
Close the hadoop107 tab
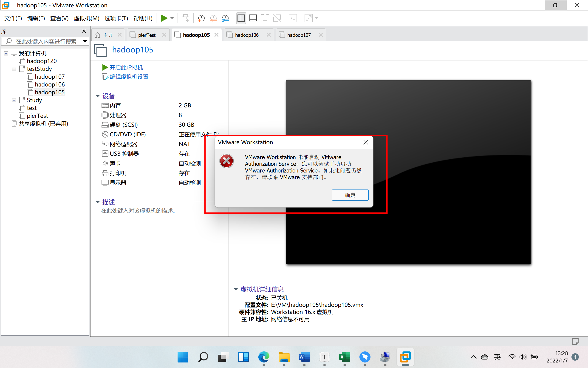pyautogui.click(x=321, y=35)
